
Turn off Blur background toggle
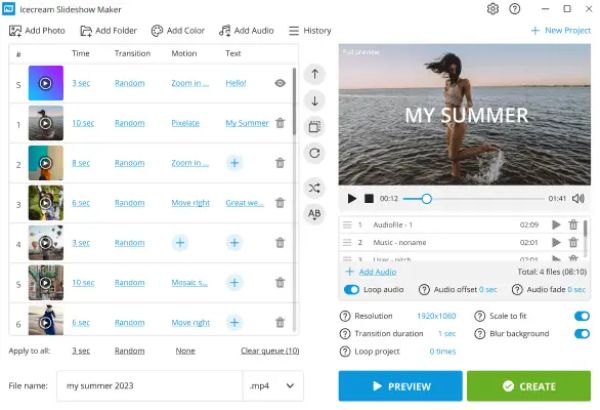[582, 333]
